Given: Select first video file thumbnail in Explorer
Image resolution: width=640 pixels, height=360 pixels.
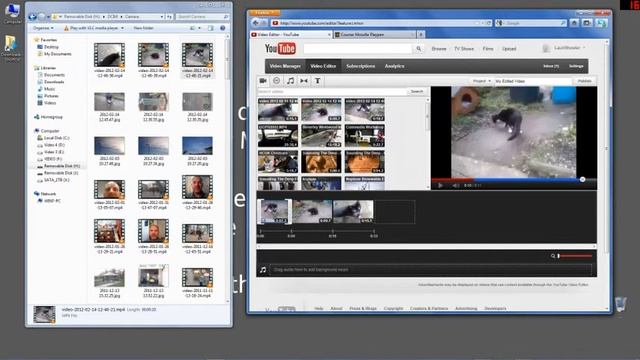Looking at the screenshot, I should point(109,55).
